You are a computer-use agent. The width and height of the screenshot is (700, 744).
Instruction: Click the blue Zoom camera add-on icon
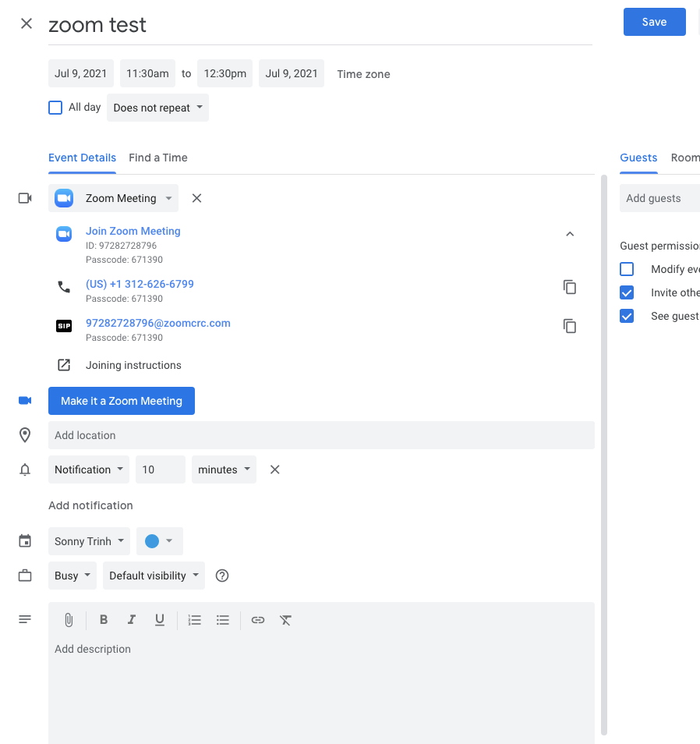click(x=25, y=401)
